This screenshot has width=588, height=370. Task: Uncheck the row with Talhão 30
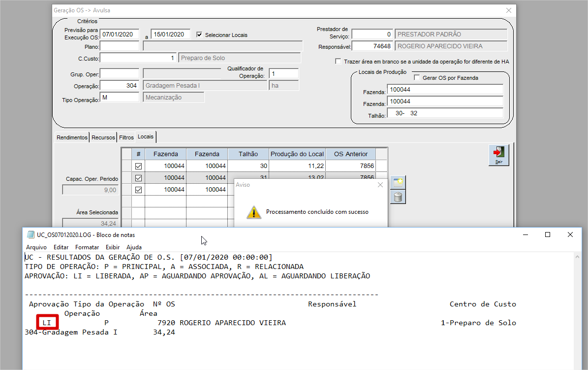tap(138, 166)
